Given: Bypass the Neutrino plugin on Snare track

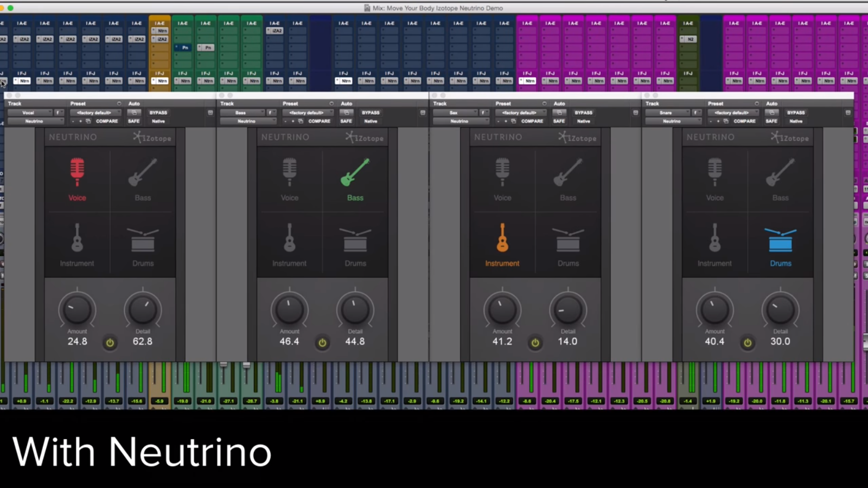Looking at the screenshot, I should pos(796,113).
